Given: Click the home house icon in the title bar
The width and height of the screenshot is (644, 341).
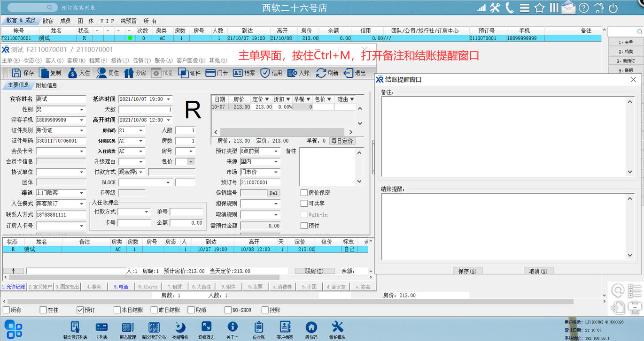Looking at the screenshot, I should tap(598, 8).
